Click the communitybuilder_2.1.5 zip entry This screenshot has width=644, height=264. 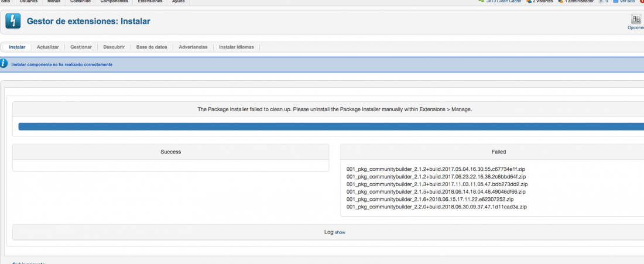tap(436, 192)
